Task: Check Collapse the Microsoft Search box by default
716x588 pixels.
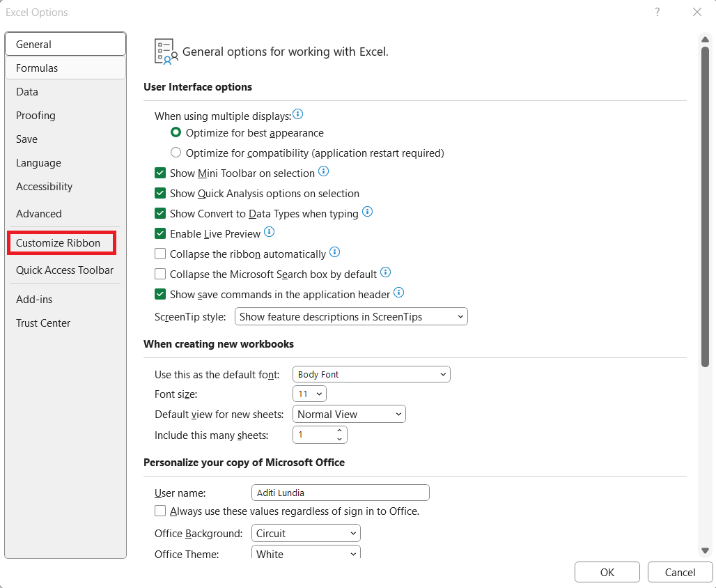Action: pos(160,274)
